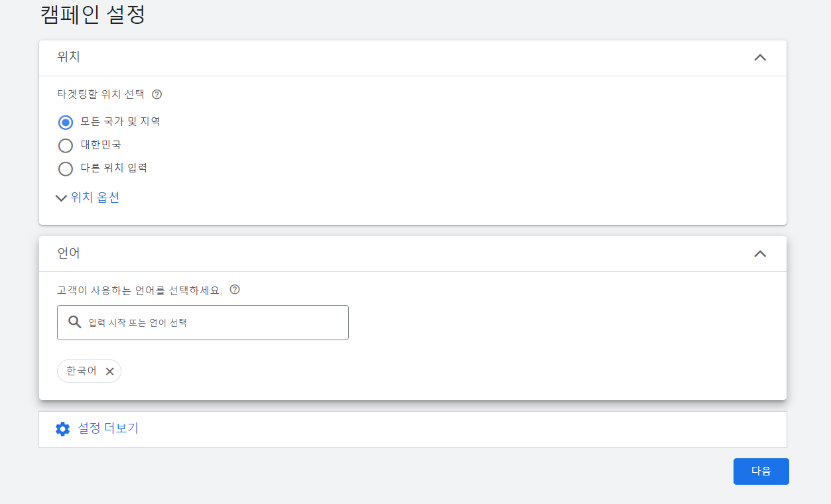Choose the 대한민국 radio option
Image resolution: width=831 pixels, height=504 pixels.
[x=66, y=145]
